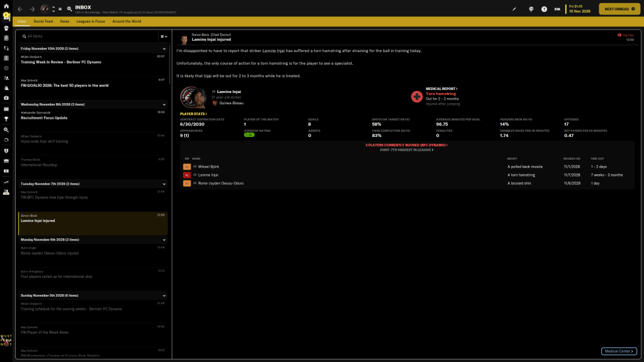Open the Medical Center button
Viewport: 644px width, 362px height.
coord(618,351)
